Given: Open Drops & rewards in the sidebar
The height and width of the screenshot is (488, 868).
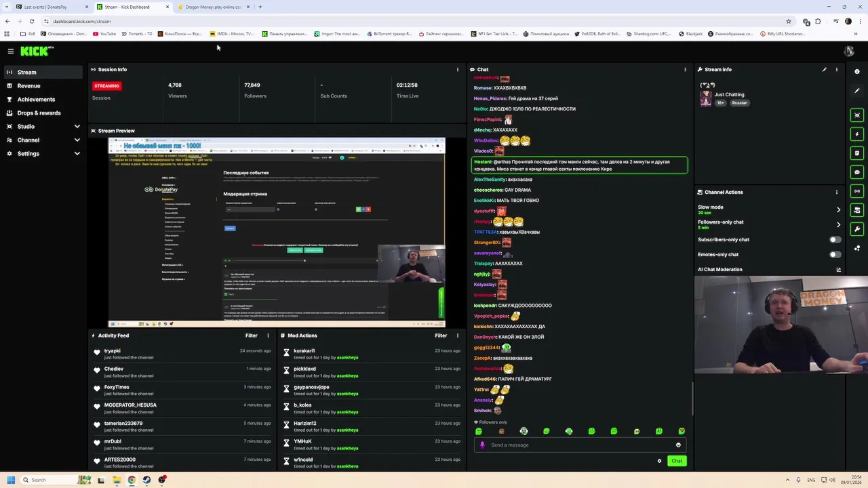Looking at the screenshot, I should pyautogui.click(x=43, y=113).
